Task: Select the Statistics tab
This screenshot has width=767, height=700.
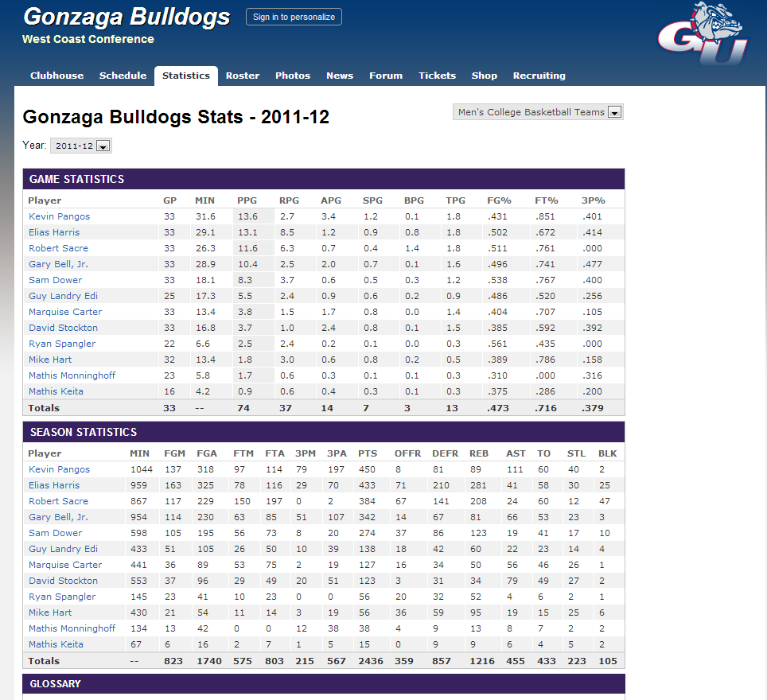Action: pos(186,76)
